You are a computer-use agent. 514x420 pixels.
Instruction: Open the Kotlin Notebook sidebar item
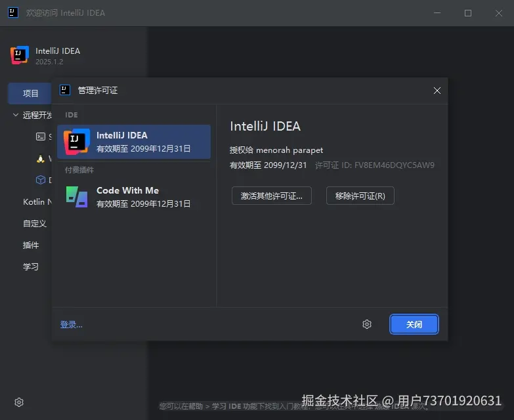pyautogui.click(x=37, y=202)
